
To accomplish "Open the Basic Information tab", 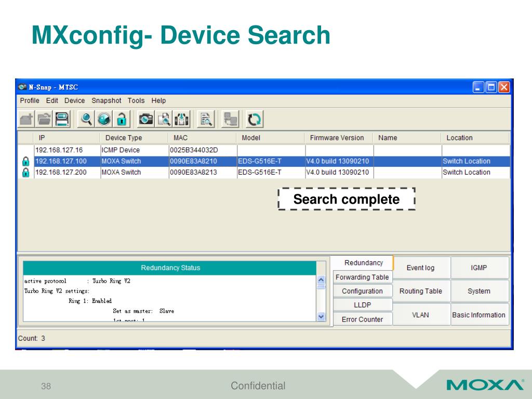I will 479,315.
